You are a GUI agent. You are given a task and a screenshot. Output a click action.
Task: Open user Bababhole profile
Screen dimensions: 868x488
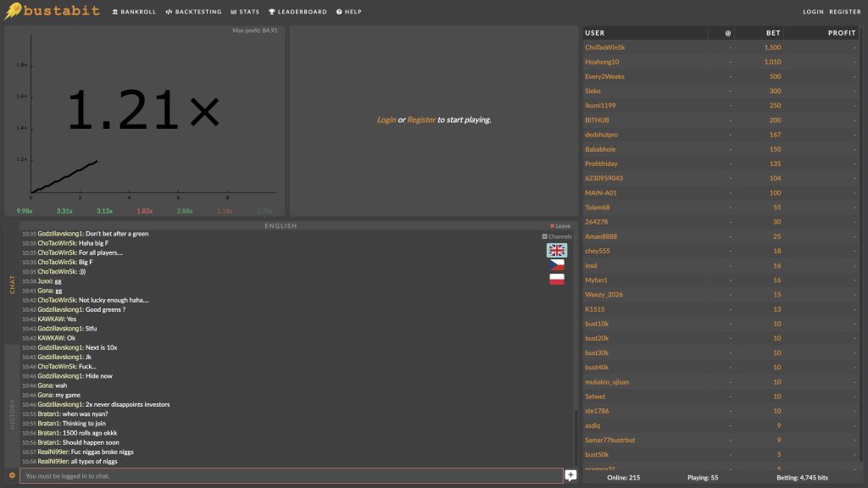click(x=600, y=149)
